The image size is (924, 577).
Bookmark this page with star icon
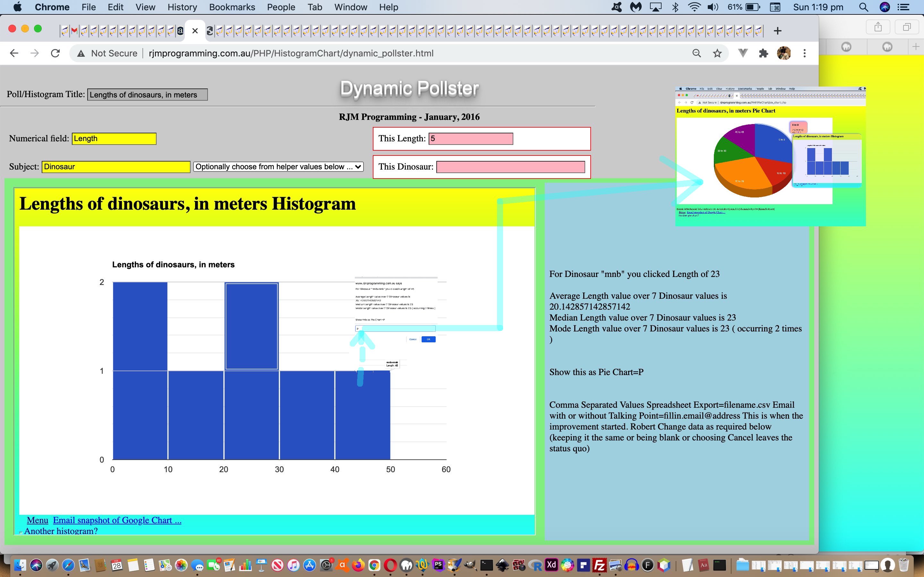coord(717,54)
